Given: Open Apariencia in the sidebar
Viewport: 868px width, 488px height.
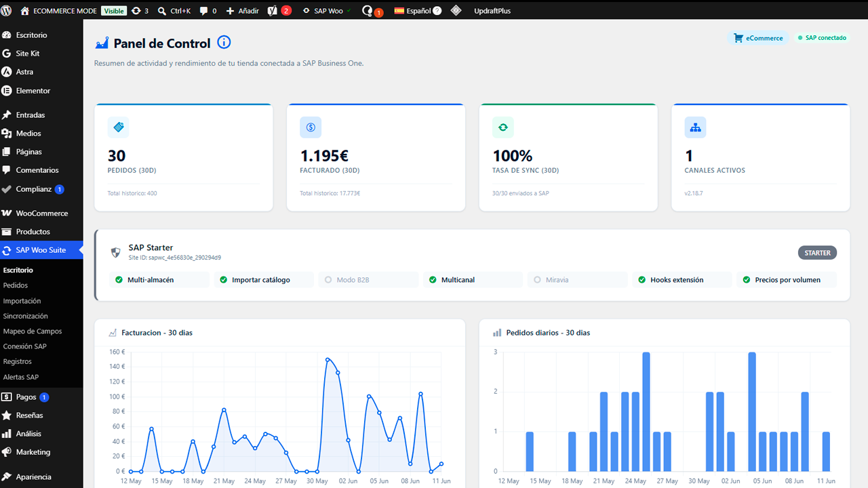Looking at the screenshot, I should coord(41,476).
